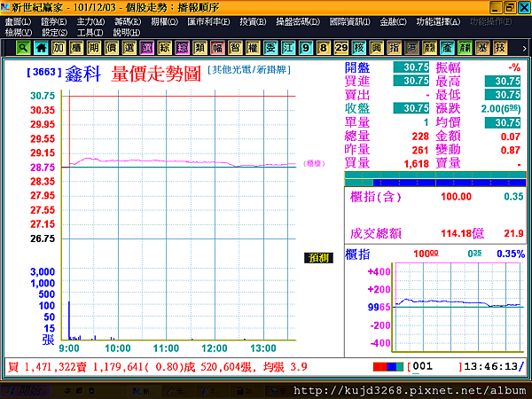Viewport: 532px width, 399px height.
Task: Click the 買量 value 1,618
Action: (417, 164)
